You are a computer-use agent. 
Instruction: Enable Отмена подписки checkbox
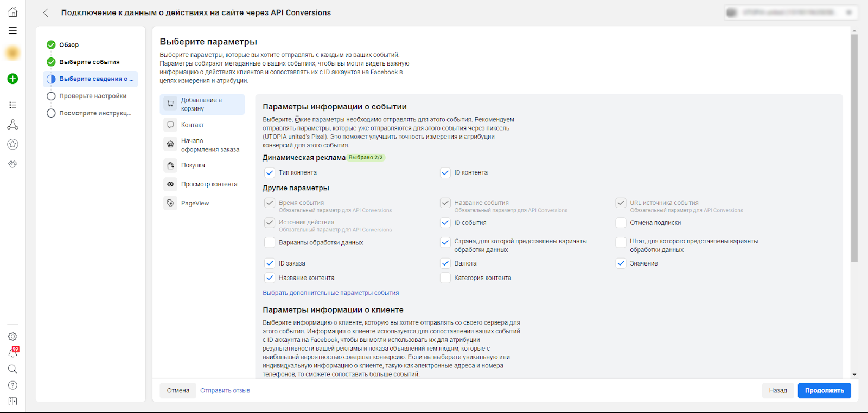[x=621, y=223]
